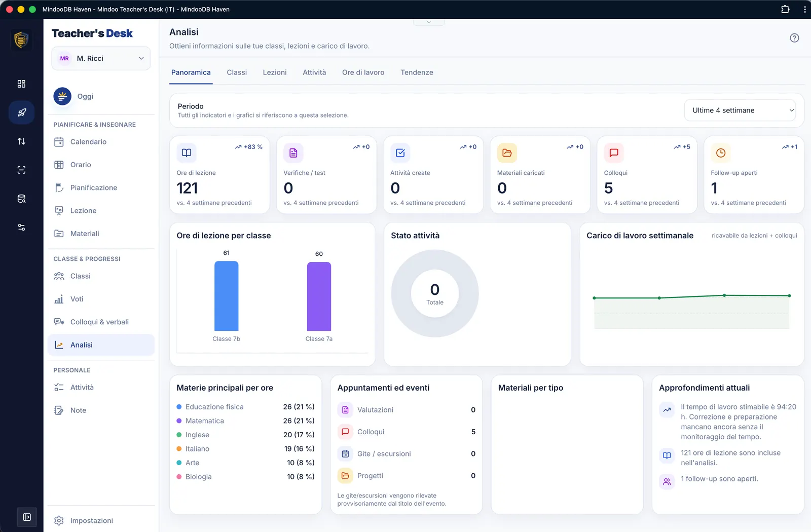811x532 pixels.
Task: Switch to the Tendenze tab
Action: pyautogui.click(x=417, y=72)
